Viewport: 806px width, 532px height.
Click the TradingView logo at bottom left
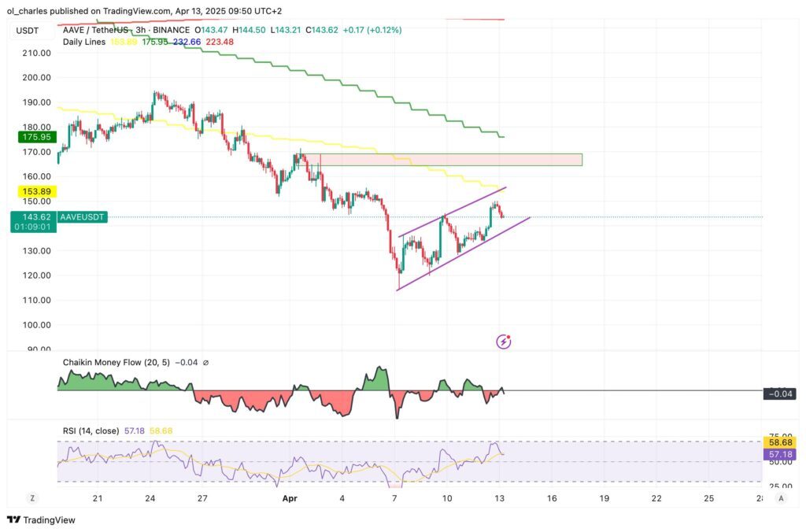click(39, 519)
